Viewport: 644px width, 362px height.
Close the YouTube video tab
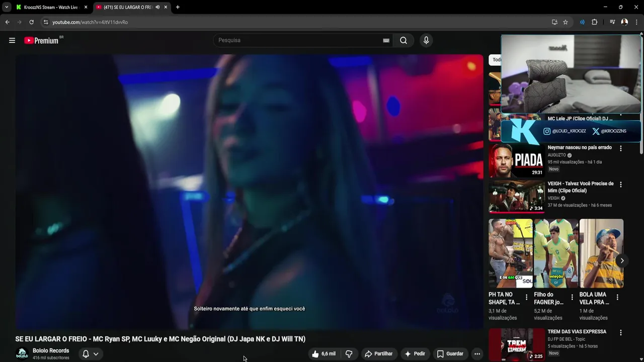tap(166, 7)
